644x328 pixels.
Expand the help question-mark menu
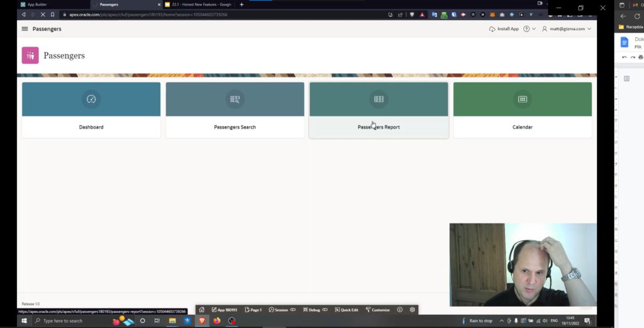(529, 29)
